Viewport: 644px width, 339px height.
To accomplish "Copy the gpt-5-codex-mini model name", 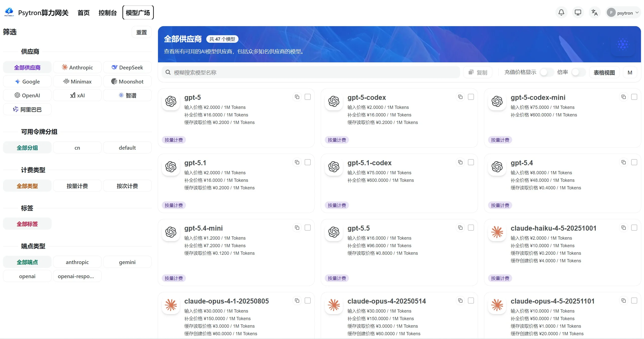I will [x=624, y=97].
